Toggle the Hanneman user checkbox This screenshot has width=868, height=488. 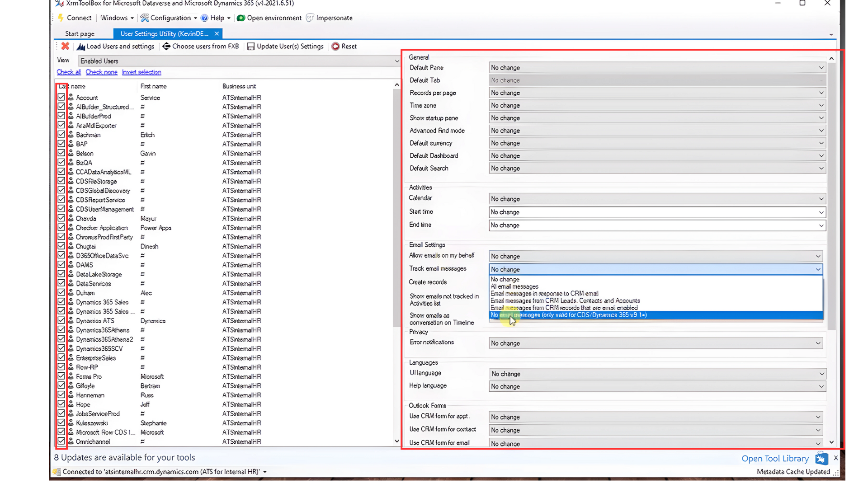pyautogui.click(x=61, y=395)
